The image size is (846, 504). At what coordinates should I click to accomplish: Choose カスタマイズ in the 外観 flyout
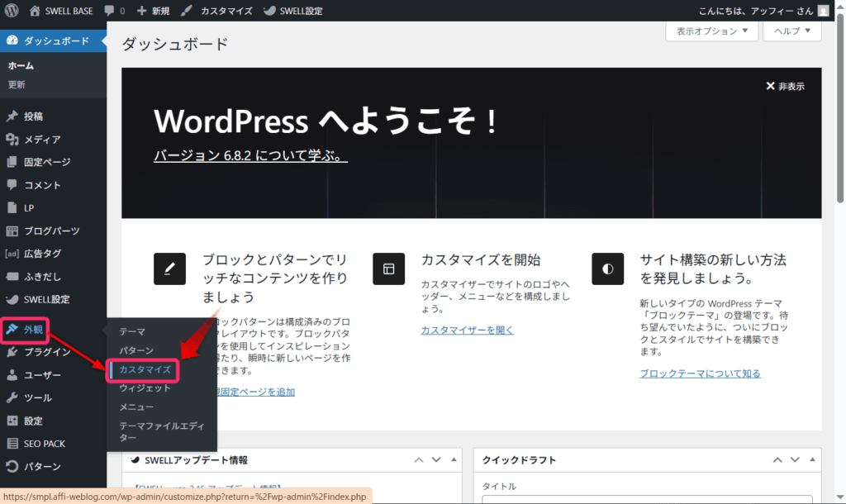pos(145,369)
